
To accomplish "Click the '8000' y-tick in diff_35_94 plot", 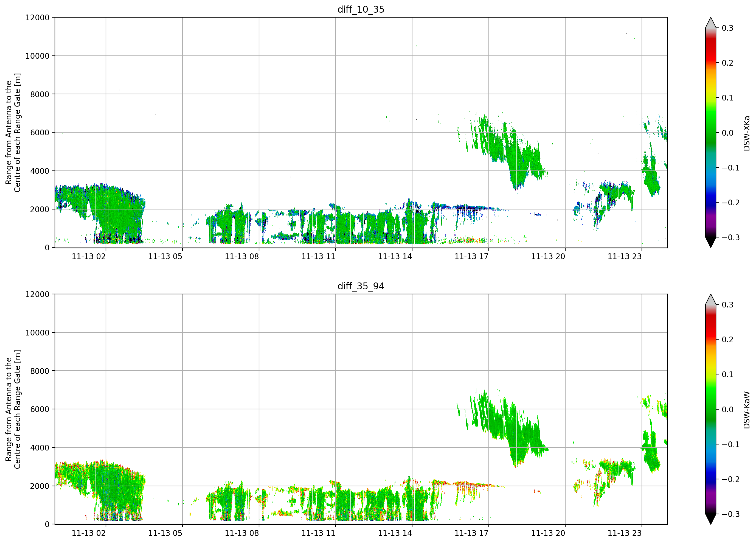I will (x=40, y=371).
